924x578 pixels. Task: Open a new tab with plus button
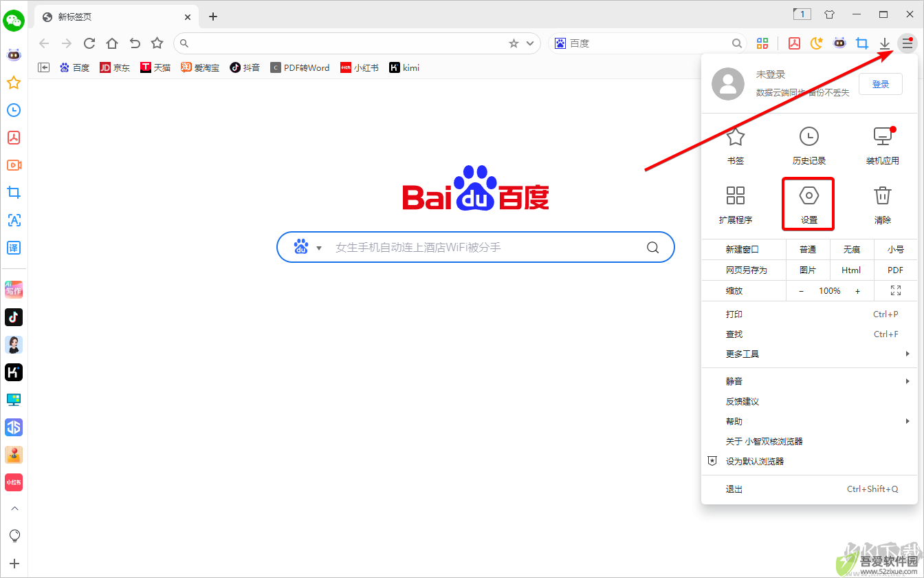pyautogui.click(x=213, y=17)
